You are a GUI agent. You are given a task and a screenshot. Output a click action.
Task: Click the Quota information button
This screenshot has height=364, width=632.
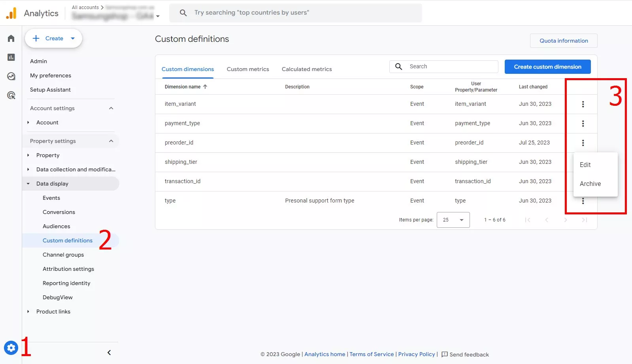(x=564, y=41)
